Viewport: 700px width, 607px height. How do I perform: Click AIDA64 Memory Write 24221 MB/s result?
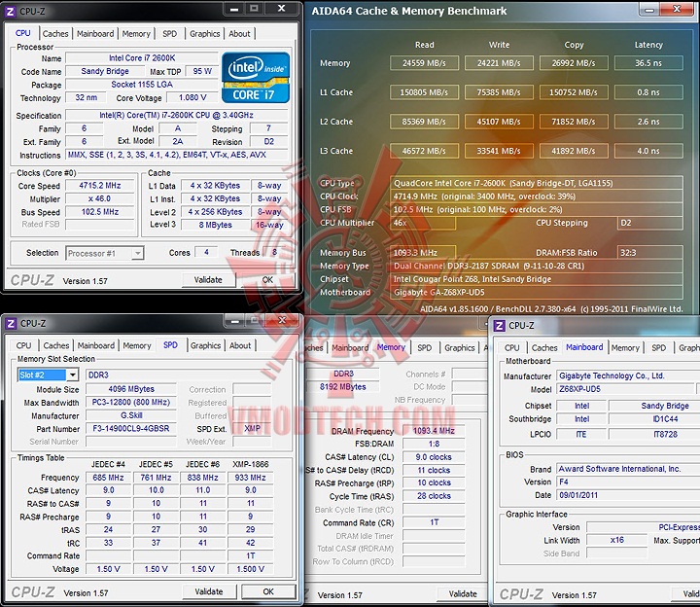tap(499, 63)
